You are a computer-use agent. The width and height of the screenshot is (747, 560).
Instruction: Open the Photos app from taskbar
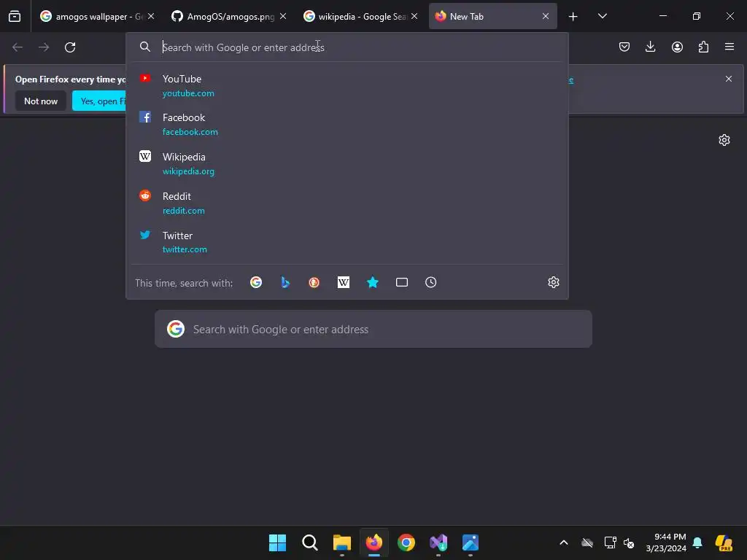point(471,542)
